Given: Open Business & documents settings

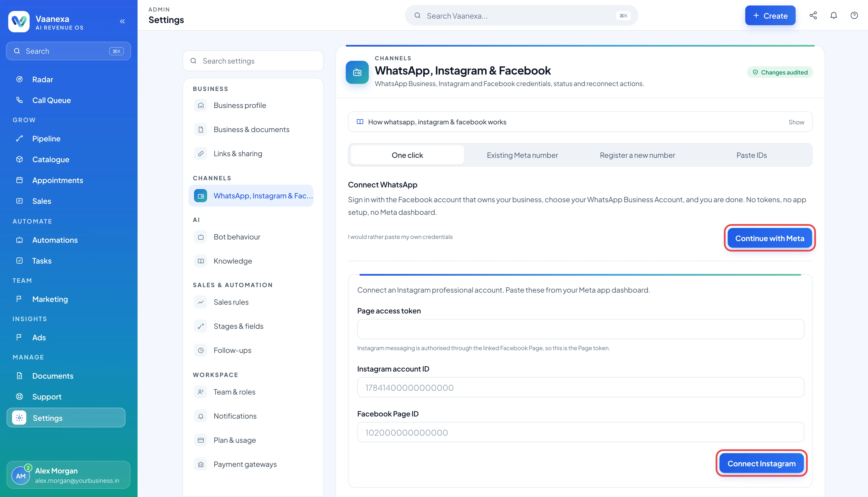Looking at the screenshot, I should (251, 130).
